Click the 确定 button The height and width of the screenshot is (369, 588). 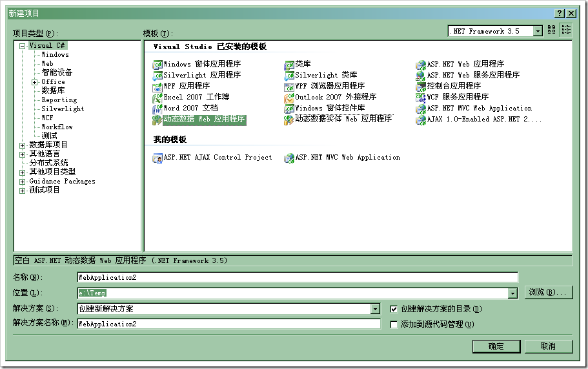coord(496,346)
